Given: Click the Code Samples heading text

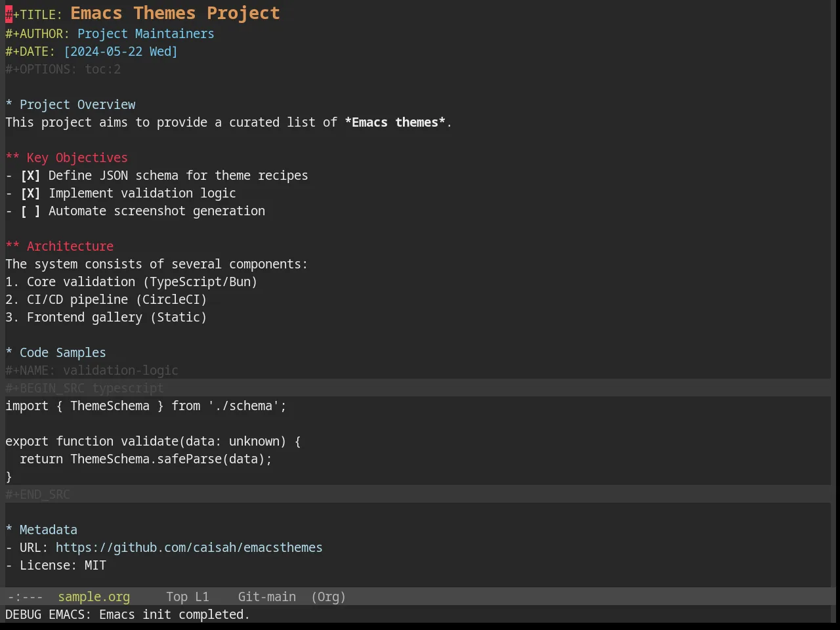Looking at the screenshot, I should (63, 353).
